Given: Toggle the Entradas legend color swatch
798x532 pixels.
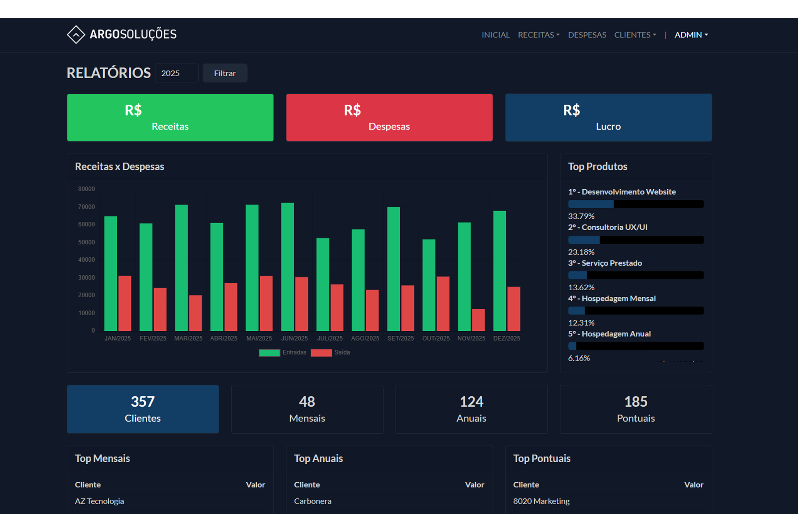Looking at the screenshot, I should [269, 353].
